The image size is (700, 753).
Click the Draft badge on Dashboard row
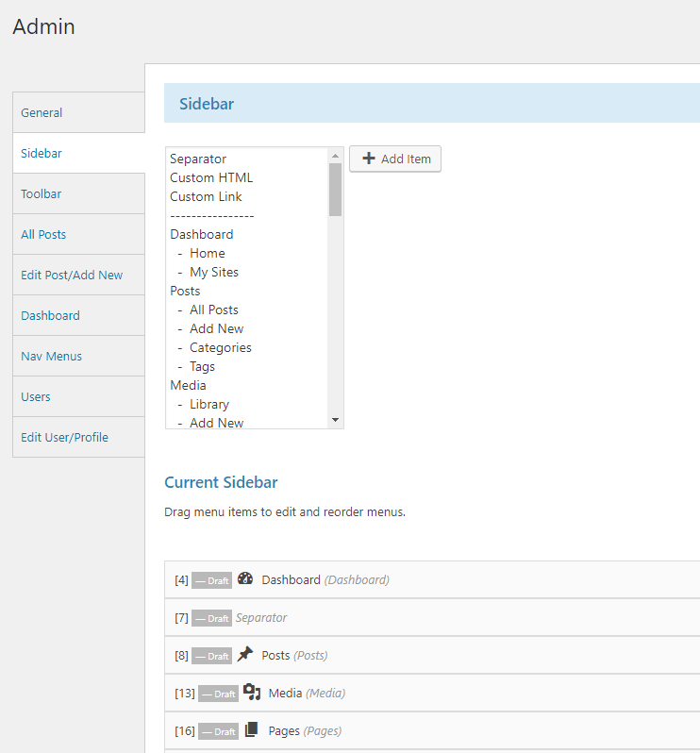coord(211,580)
